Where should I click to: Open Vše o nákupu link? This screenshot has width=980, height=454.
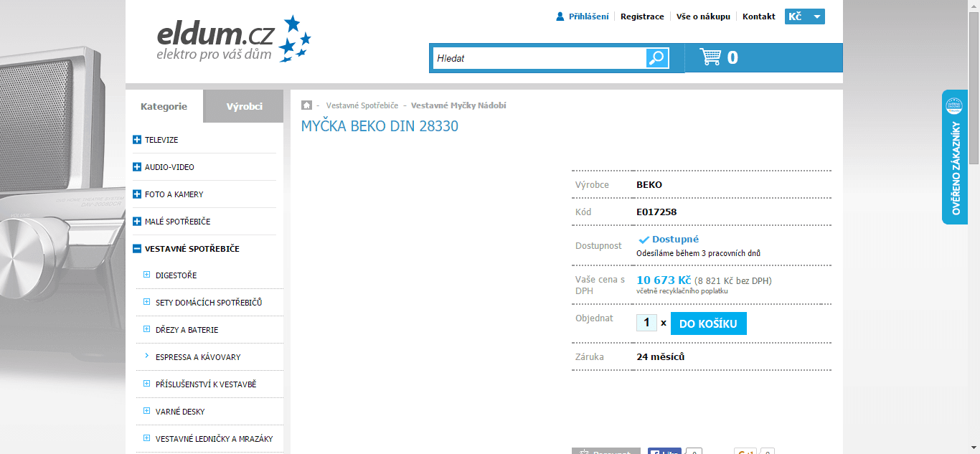coord(703,16)
